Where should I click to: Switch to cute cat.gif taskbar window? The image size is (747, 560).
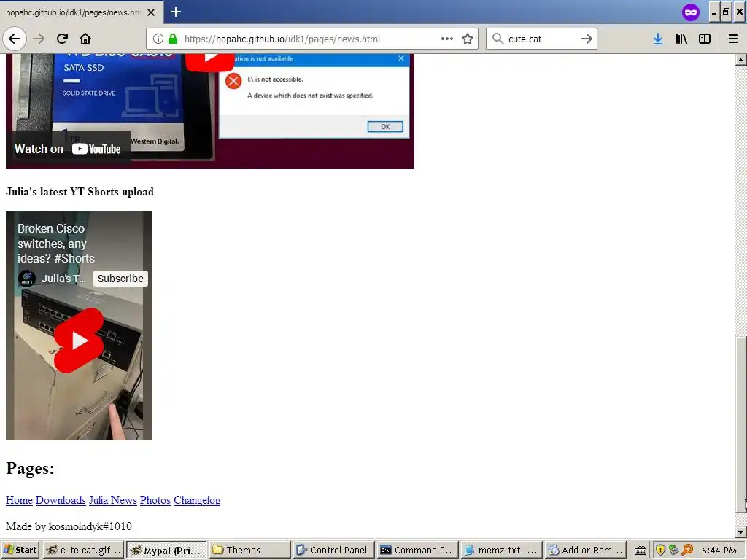tap(84, 550)
